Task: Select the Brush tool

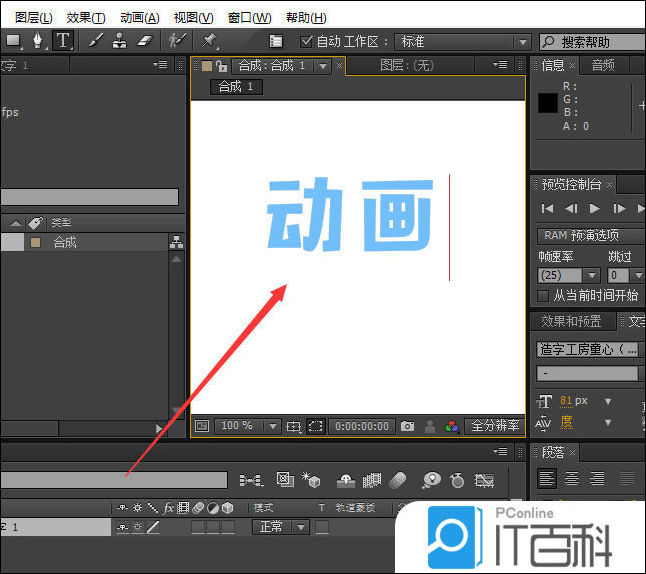Action: [95, 41]
